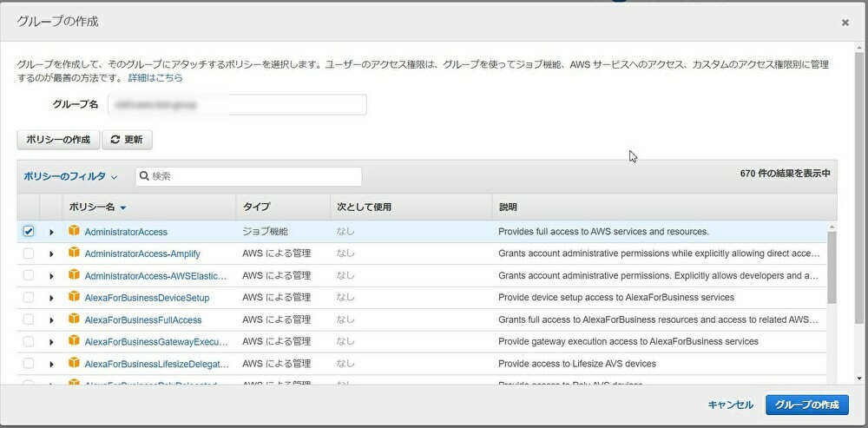This screenshot has height=428, width=868.
Task: Click the policy icon beside AlexaForBusinessLifesizeDelegat...
Action: (x=74, y=363)
